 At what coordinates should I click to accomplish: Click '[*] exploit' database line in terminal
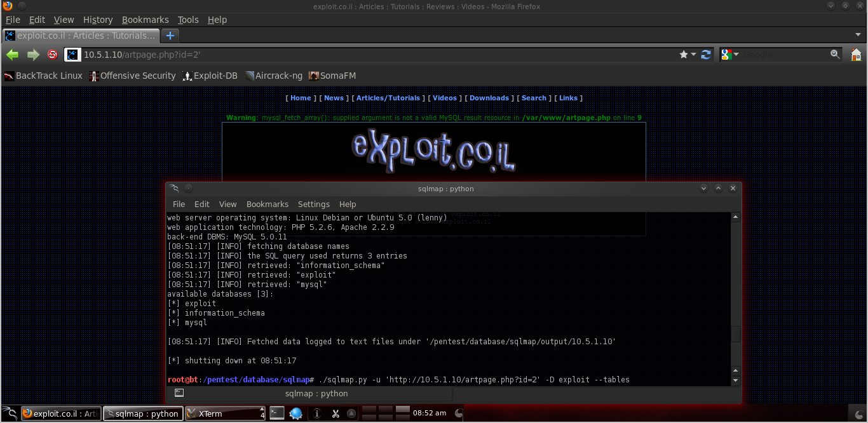tap(191, 304)
